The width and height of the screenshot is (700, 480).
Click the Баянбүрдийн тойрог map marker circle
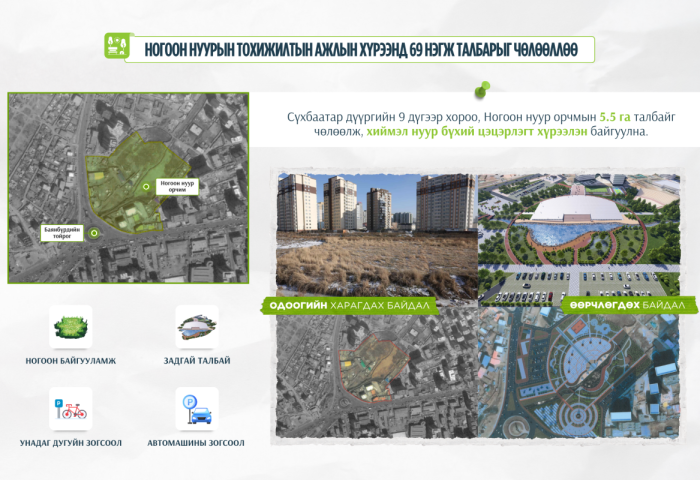tap(94, 233)
